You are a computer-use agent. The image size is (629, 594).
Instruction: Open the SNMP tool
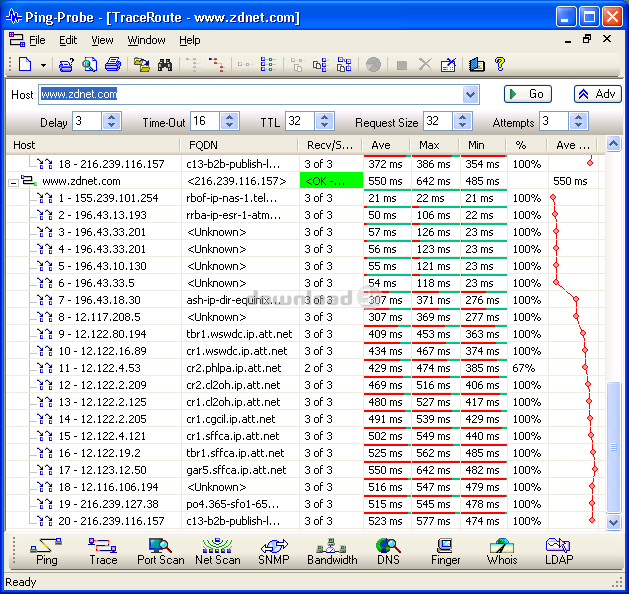(x=274, y=551)
